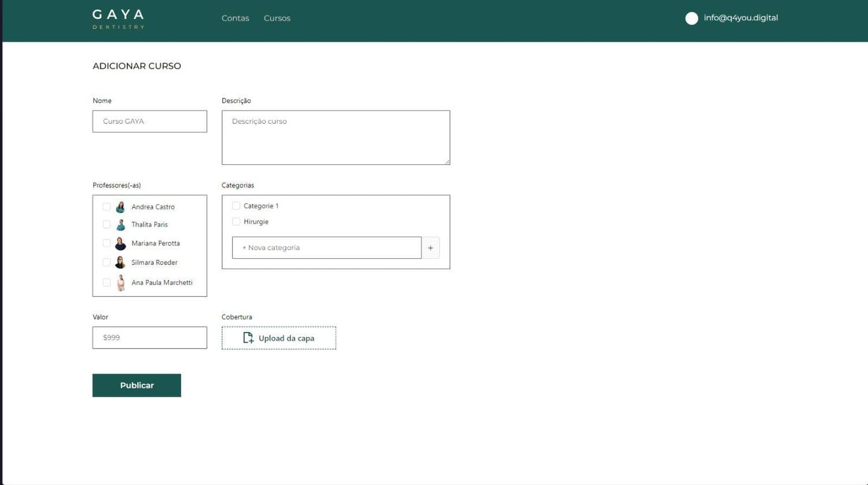Click the Hirurgie label text
The image size is (868, 485).
click(x=256, y=222)
